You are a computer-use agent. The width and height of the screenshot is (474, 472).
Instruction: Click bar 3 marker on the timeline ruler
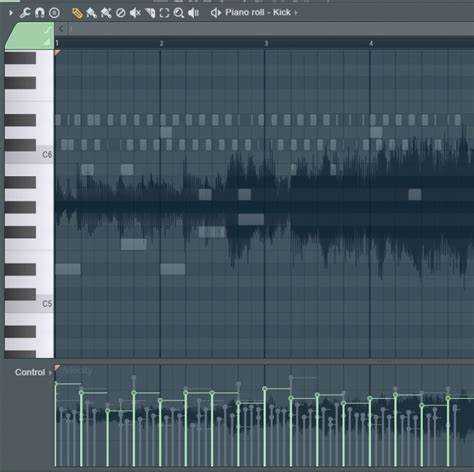tap(266, 44)
